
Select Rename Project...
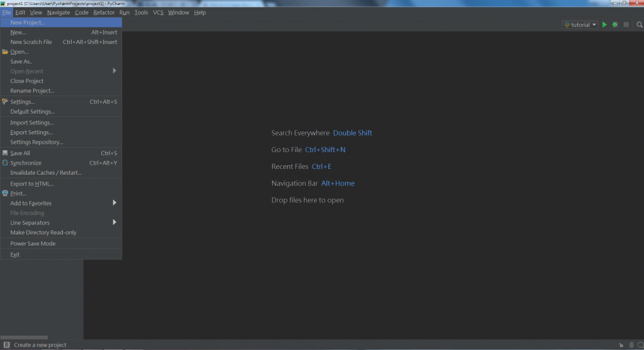61,90
